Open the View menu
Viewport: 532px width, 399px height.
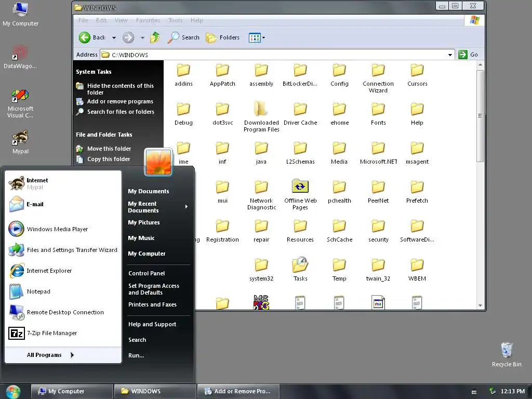121,20
